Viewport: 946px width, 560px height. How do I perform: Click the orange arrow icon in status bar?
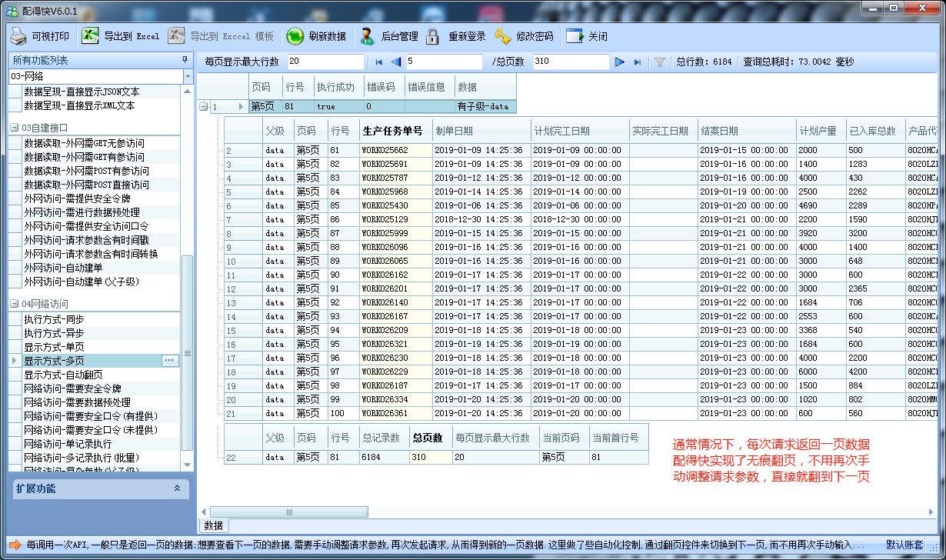tap(15, 545)
